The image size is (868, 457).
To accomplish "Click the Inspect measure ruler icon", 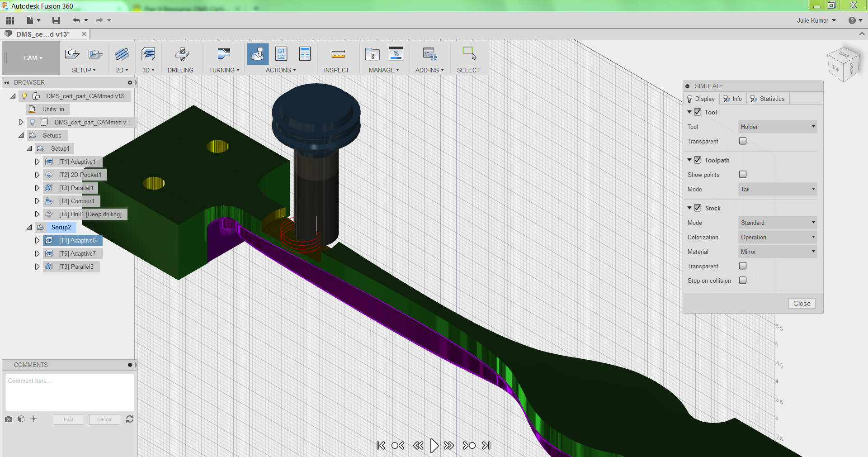I will tap(338, 55).
